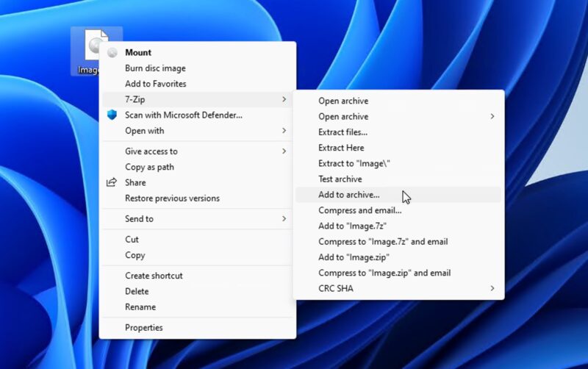Select Create shortcut
588x369 pixels.
[x=198, y=276]
